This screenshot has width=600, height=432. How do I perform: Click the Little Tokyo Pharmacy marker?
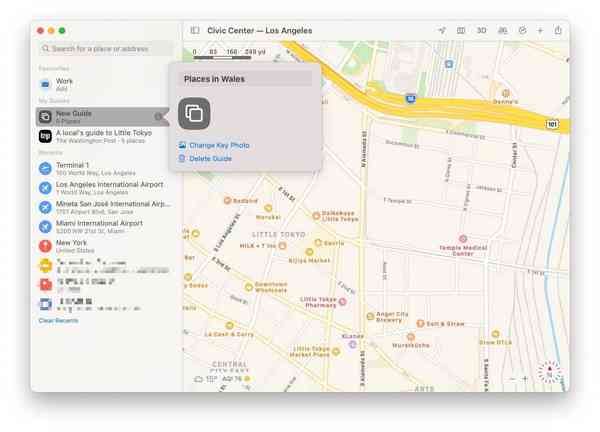coord(343,302)
